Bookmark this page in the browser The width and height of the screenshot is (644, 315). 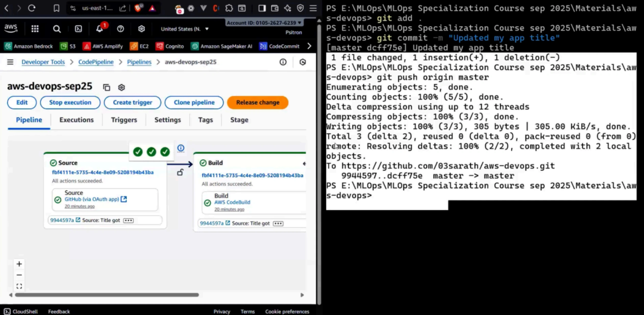(x=56, y=8)
